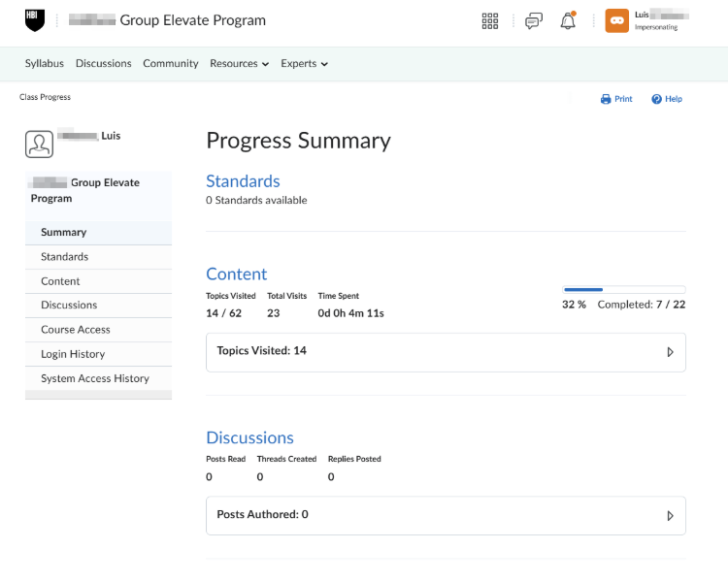The width and height of the screenshot is (728, 582).
Task: Select System Access History in sidebar
Action: (98, 378)
